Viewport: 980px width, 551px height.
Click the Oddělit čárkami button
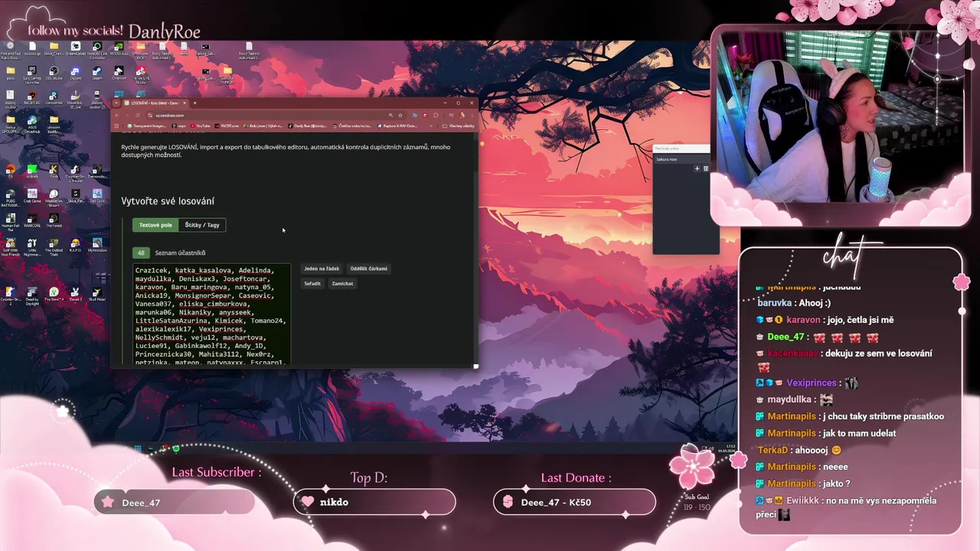(x=369, y=269)
